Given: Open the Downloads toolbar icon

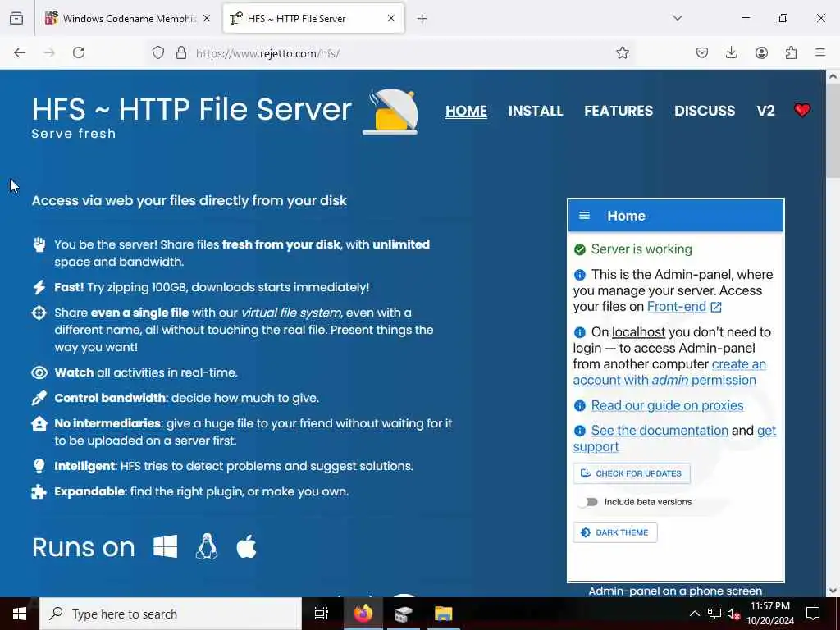Looking at the screenshot, I should tap(731, 52).
